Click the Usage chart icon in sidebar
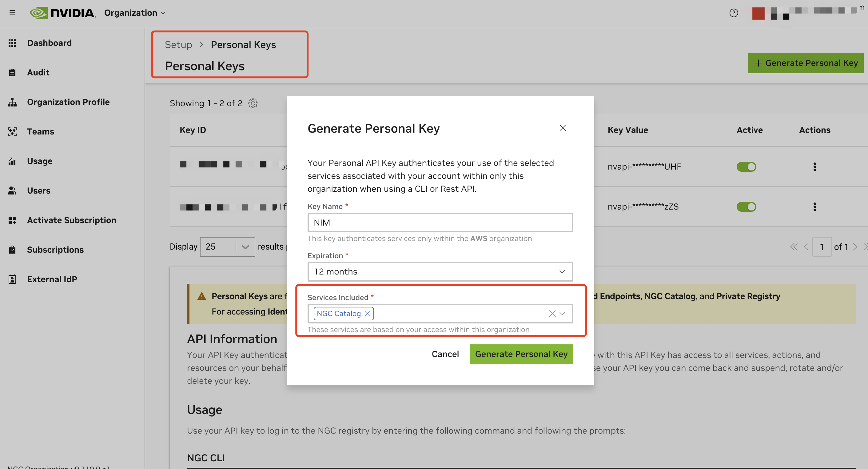868x469 pixels. click(x=12, y=161)
